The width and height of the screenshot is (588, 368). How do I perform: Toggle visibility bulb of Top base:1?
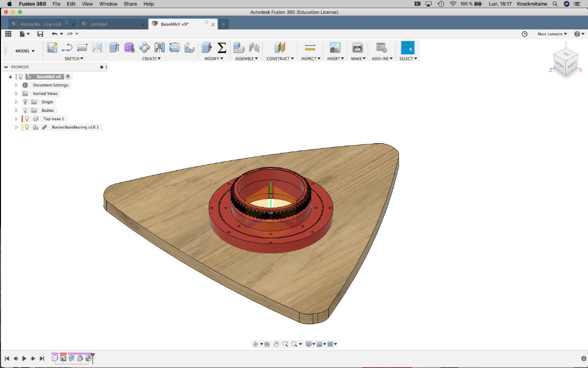pyautogui.click(x=27, y=119)
